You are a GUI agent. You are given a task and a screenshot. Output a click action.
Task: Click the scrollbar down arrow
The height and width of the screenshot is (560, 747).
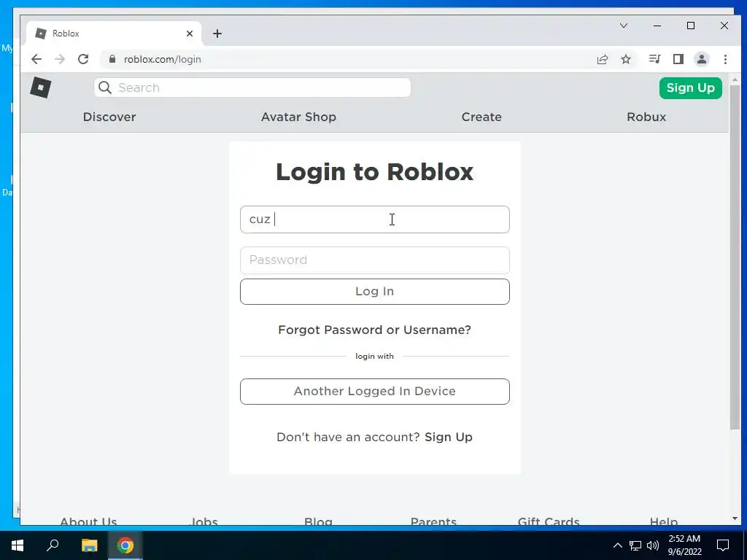tap(735, 518)
